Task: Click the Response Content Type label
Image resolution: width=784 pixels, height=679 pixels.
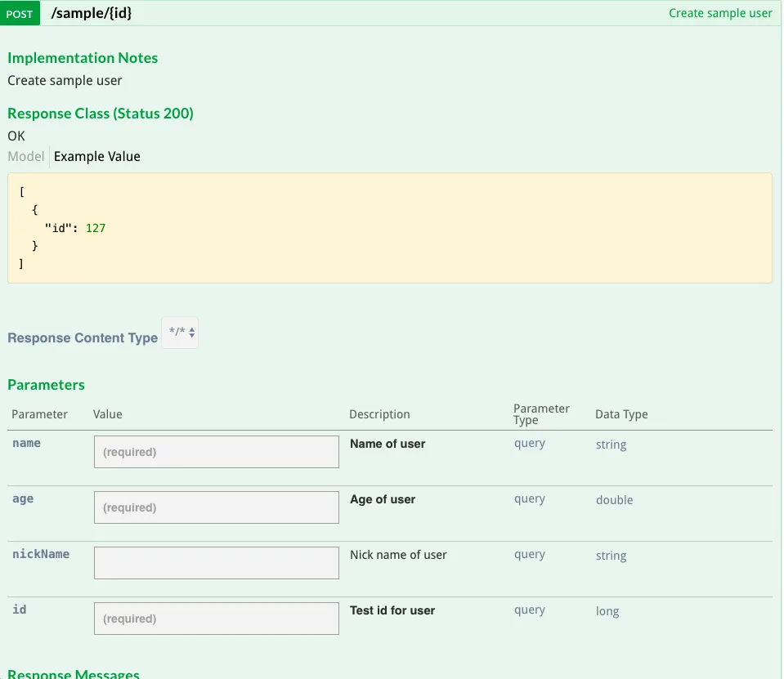Action: (x=83, y=337)
